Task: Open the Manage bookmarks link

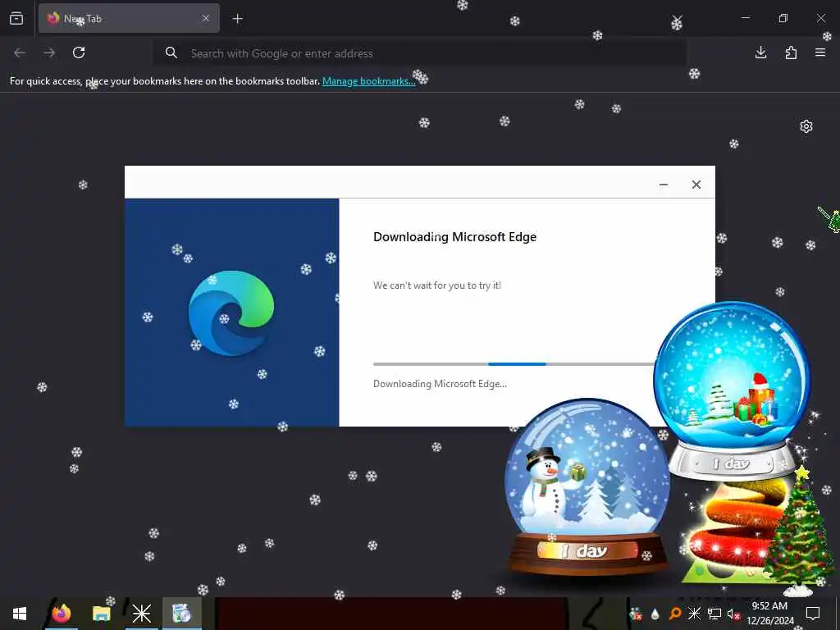Action: point(368,81)
